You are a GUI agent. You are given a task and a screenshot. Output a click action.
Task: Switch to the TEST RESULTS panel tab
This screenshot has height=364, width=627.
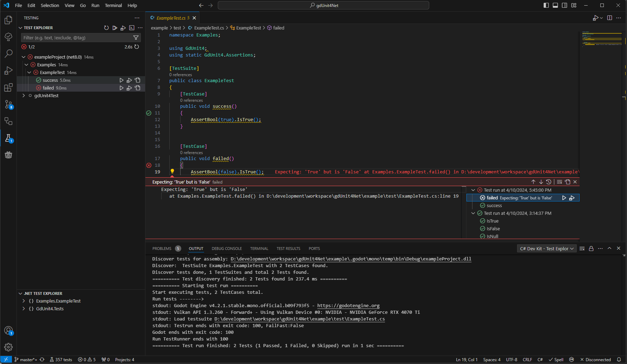(288, 249)
